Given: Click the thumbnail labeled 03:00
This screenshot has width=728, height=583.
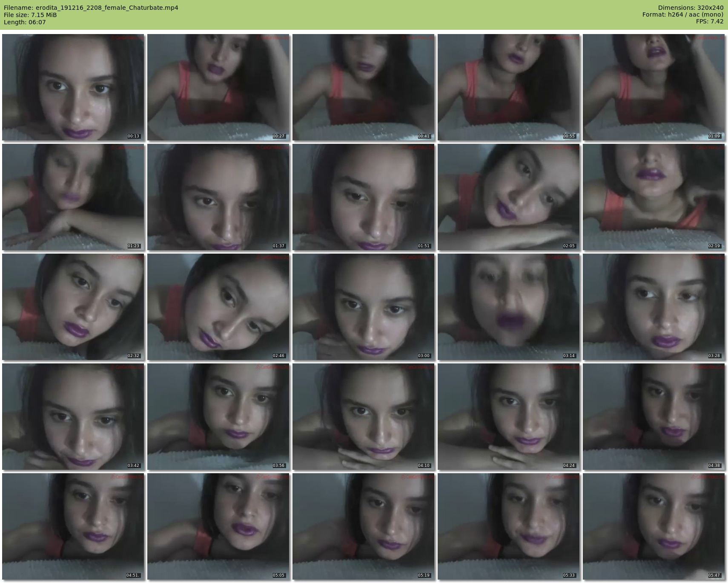Looking at the screenshot, I should [x=363, y=307].
